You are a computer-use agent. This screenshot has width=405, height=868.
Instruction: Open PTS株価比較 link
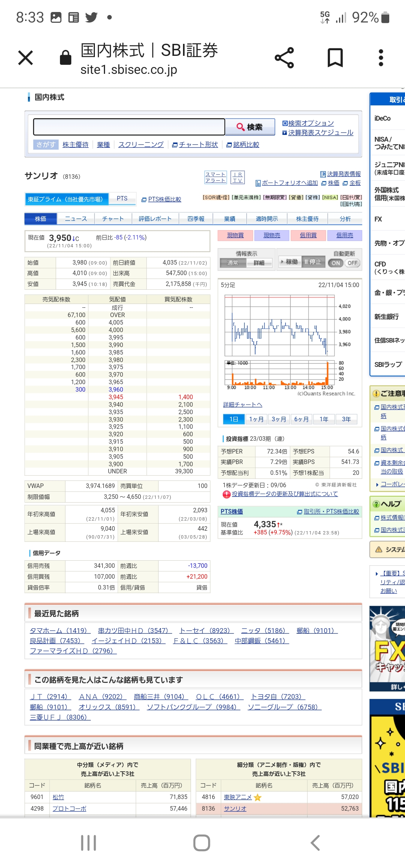point(164,199)
